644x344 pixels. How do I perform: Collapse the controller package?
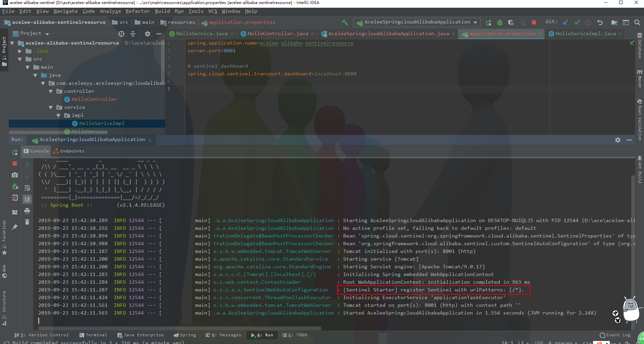click(51, 91)
